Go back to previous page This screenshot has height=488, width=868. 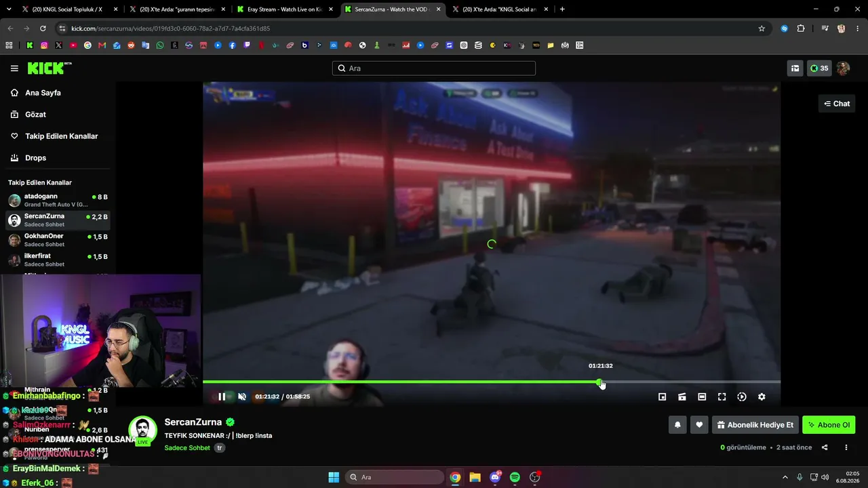point(10,28)
